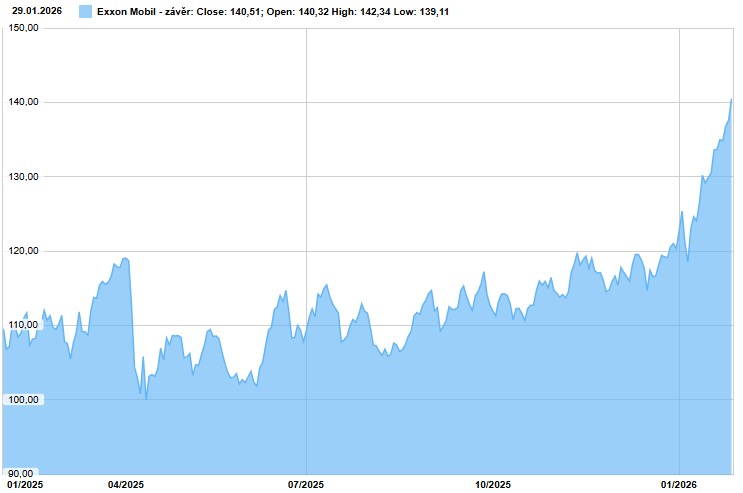Click the 120,00 y-axis price label
This screenshot has height=493, width=743.
(x=22, y=251)
